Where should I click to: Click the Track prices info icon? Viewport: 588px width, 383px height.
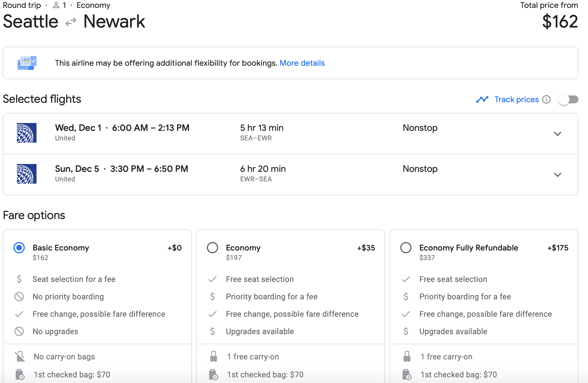pyautogui.click(x=546, y=99)
